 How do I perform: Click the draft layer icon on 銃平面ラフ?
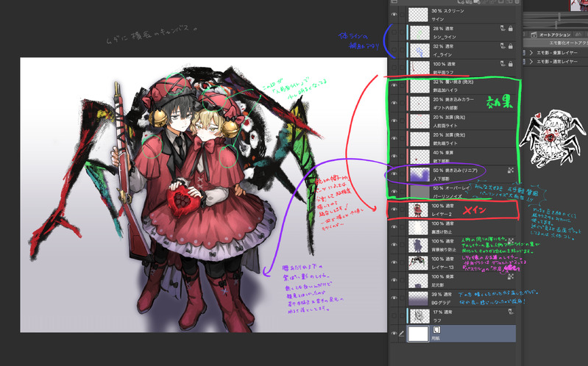click(x=503, y=64)
